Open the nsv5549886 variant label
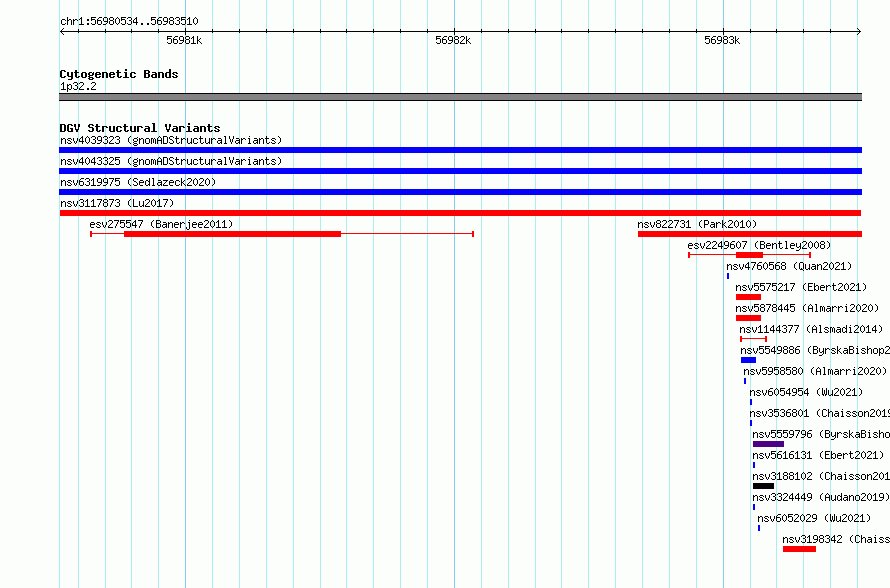Image resolution: width=890 pixels, height=588 pixels. [815, 350]
